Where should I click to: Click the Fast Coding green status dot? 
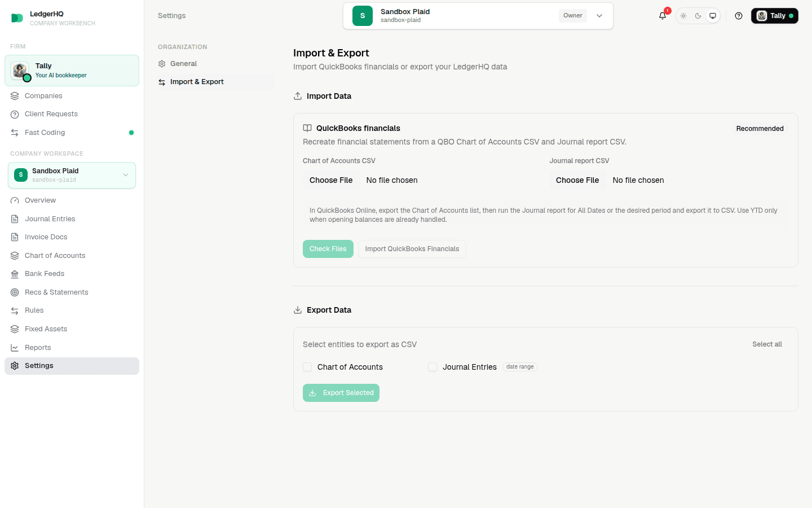131,133
